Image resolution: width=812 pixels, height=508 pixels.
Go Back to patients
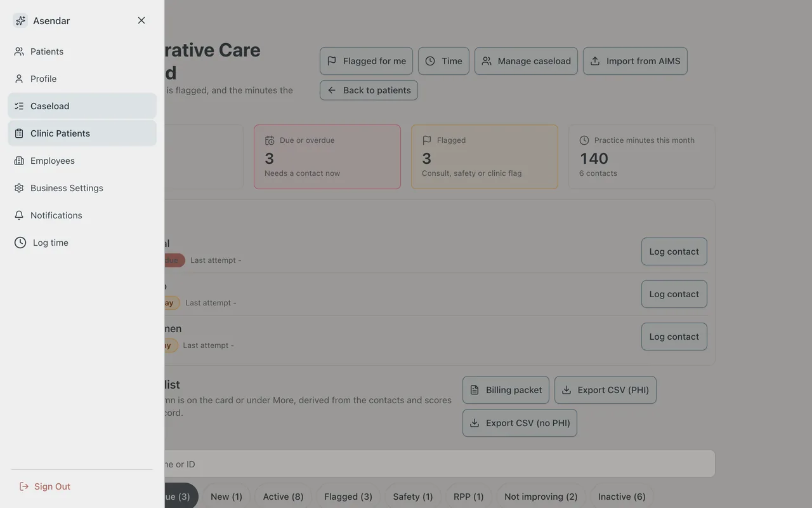[x=369, y=90]
